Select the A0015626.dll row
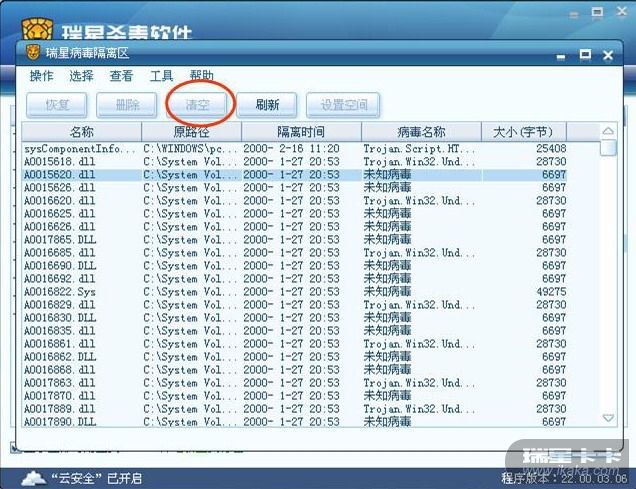Viewport: 636px width, 489px height. 294,187
